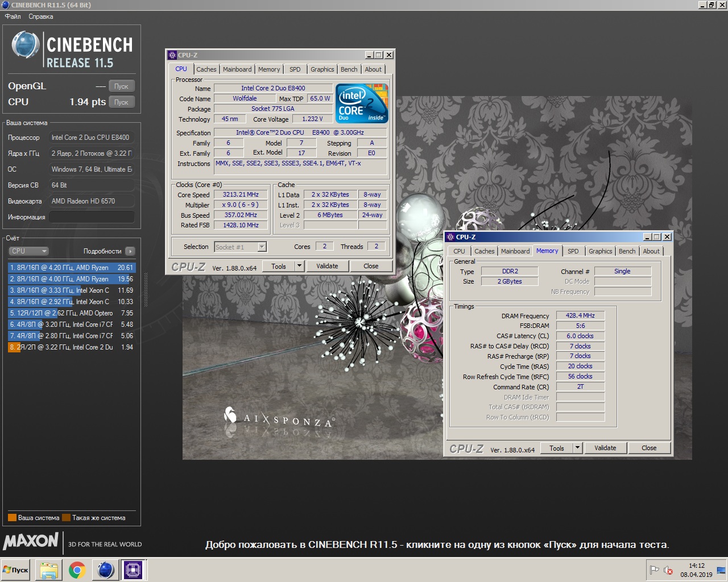Open Tools dropdown arrow in Memory CPU-Z window

578,448
